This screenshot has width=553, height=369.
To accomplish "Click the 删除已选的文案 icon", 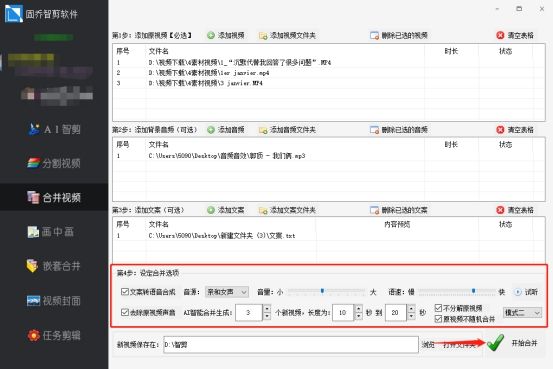I will pos(375,210).
